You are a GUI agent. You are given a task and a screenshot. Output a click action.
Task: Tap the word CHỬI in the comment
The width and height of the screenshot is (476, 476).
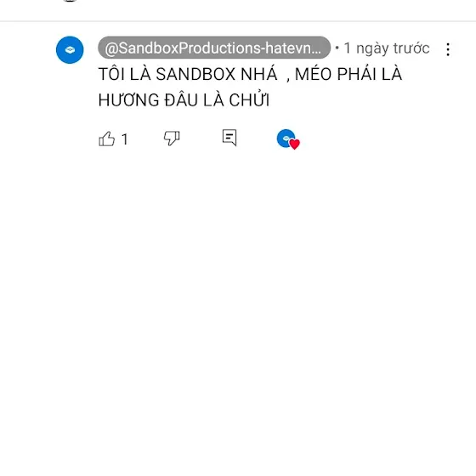tap(249, 100)
